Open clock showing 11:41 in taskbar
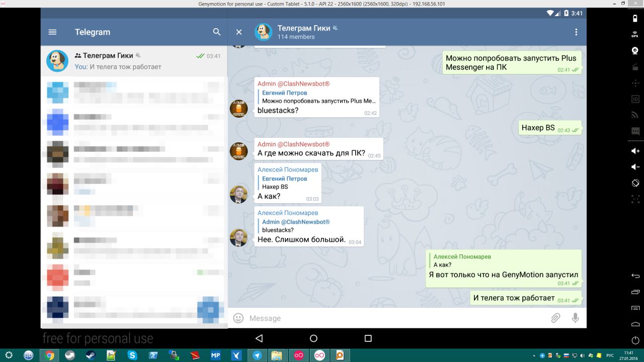The width and height of the screenshot is (644, 362). (628, 355)
